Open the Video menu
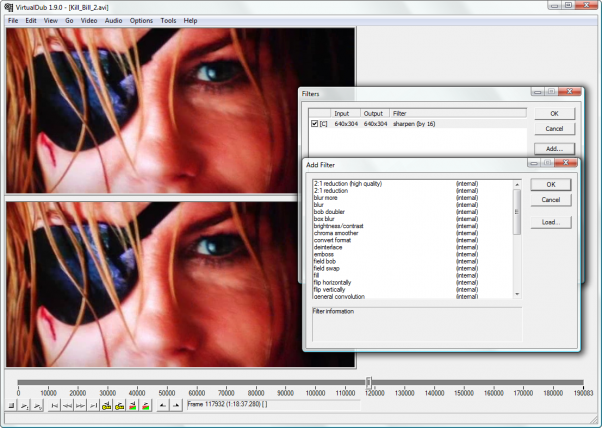This screenshot has width=602, height=428. 89,21
